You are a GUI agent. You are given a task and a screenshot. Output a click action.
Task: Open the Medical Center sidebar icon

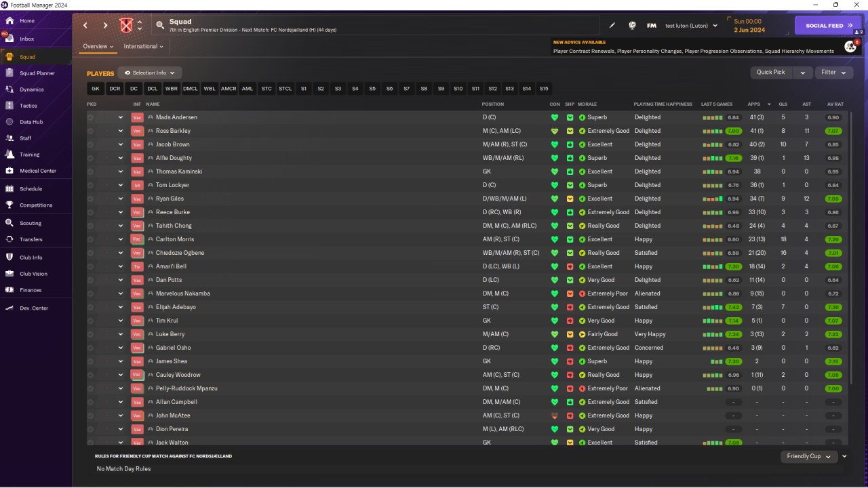[x=9, y=171]
